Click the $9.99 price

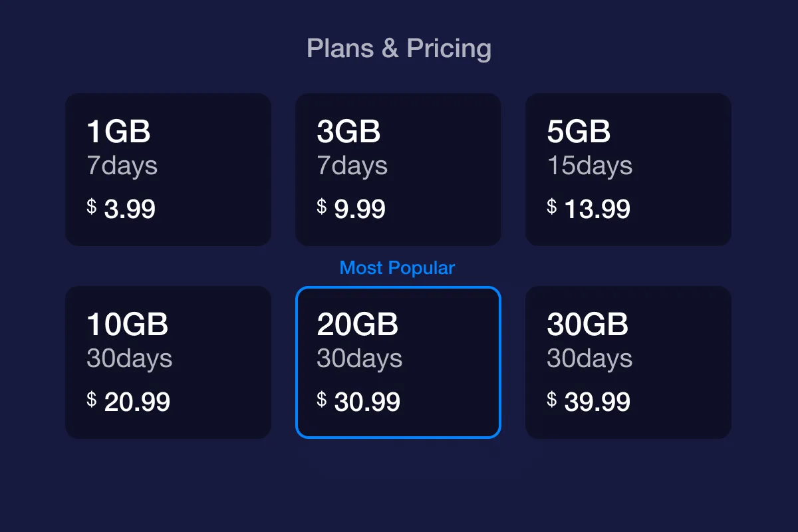point(352,209)
